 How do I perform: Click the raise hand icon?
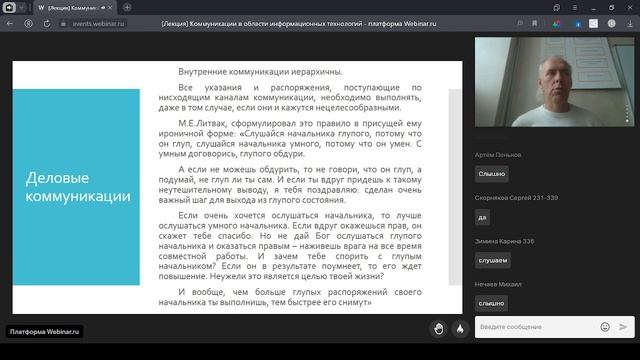click(439, 329)
